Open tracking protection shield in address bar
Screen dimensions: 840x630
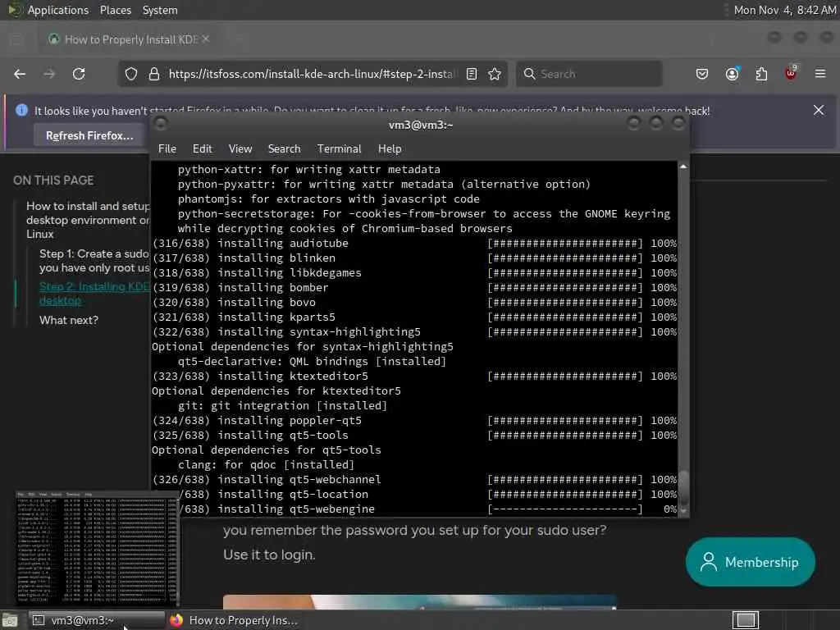click(x=130, y=74)
